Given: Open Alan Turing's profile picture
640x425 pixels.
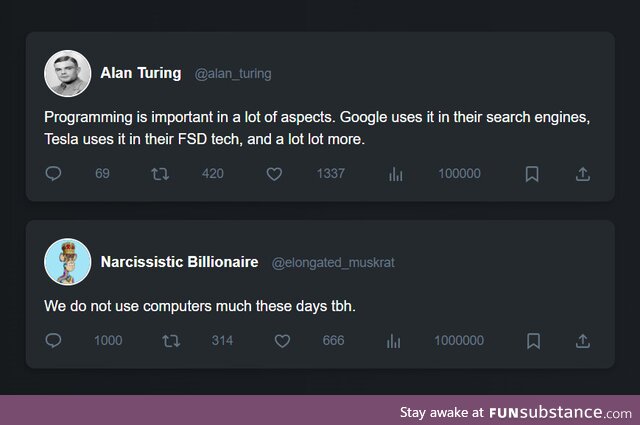Looking at the screenshot, I should click(67, 73).
